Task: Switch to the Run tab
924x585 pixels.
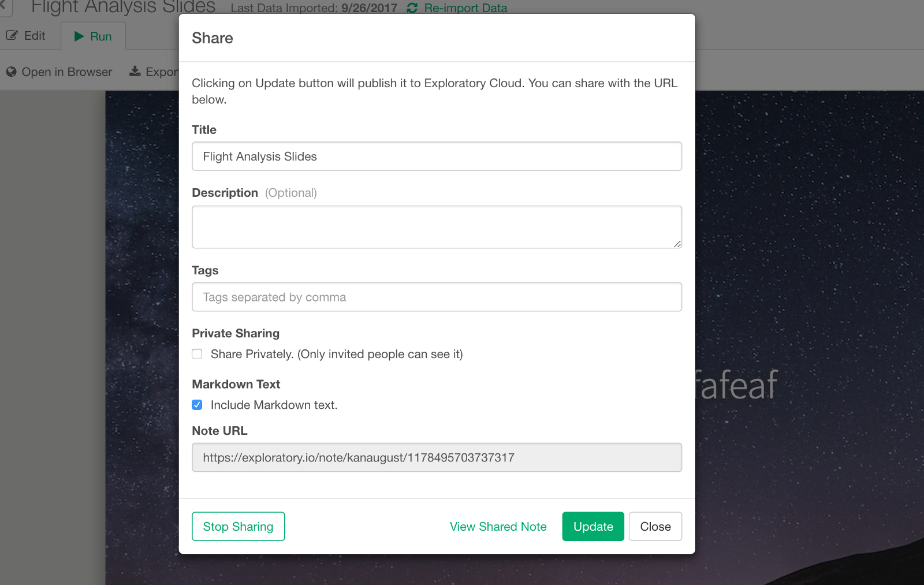Action: (94, 36)
